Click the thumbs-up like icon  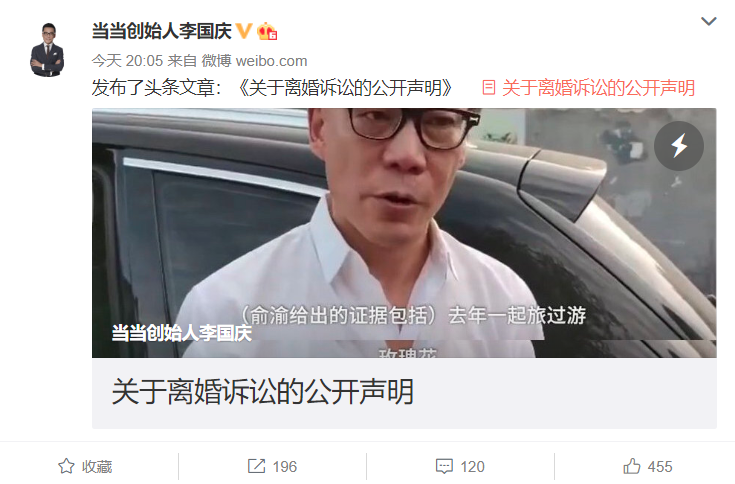pyautogui.click(x=631, y=466)
